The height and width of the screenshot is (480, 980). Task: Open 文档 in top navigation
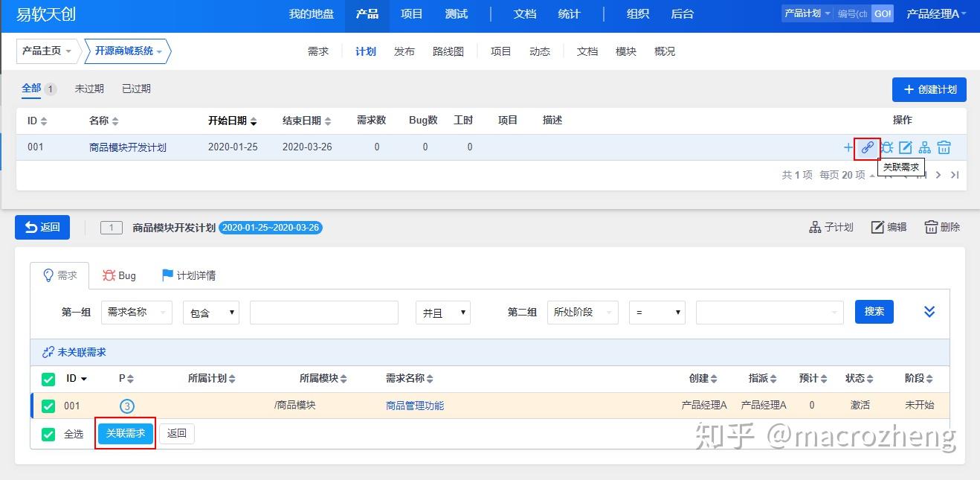(525, 14)
